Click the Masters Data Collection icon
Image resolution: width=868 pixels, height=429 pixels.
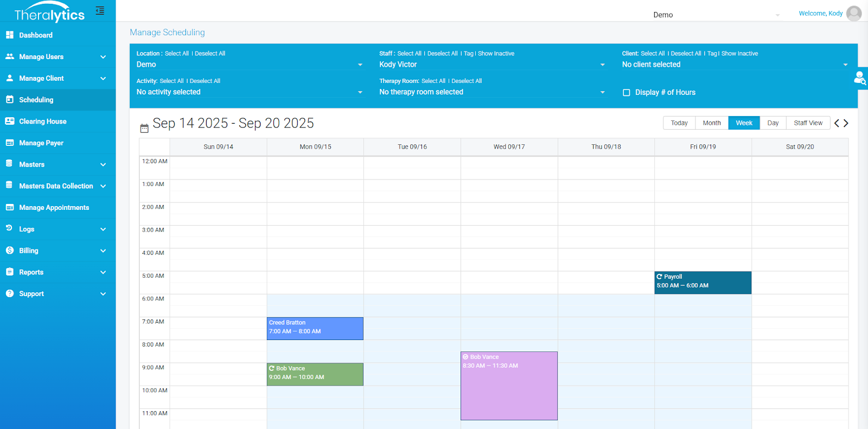pyautogui.click(x=9, y=185)
